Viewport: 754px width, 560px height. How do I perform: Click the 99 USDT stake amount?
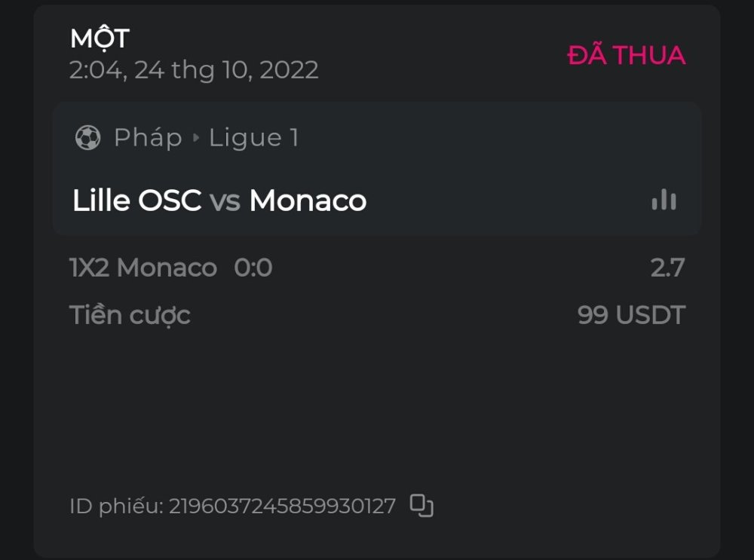631,315
